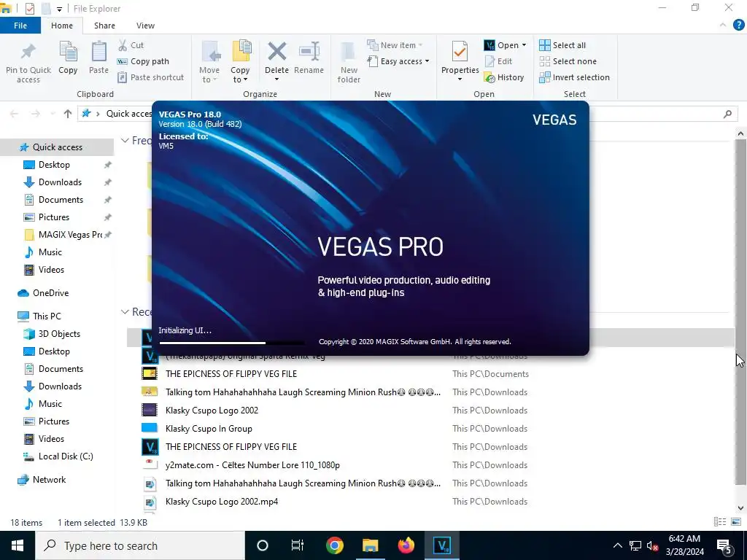This screenshot has width=747, height=560.
Task: Switch to the Share ribbon tab
Action: [x=104, y=26]
